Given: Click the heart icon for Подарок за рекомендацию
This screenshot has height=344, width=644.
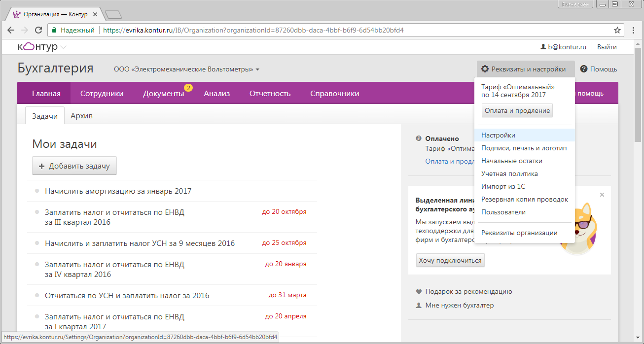Looking at the screenshot, I should (419, 292).
